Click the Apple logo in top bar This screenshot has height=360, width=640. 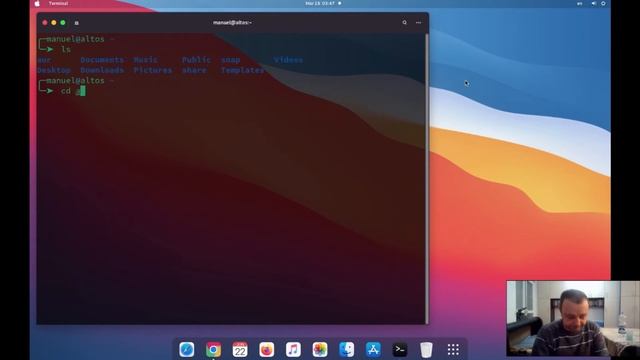38,3
